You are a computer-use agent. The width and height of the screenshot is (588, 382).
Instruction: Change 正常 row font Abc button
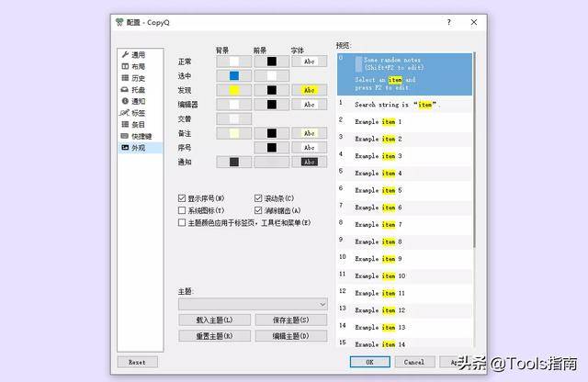(309, 62)
